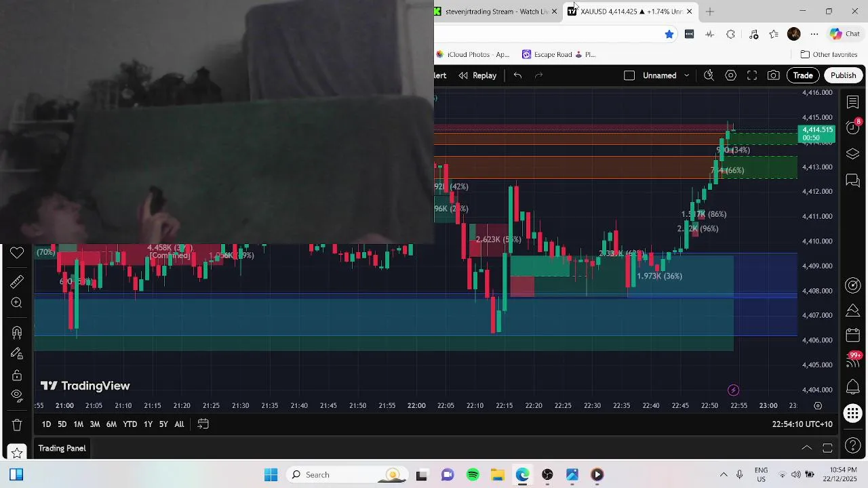
Task: Open the Edge profile avatar
Action: pyautogui.click(x=794, y=34)
